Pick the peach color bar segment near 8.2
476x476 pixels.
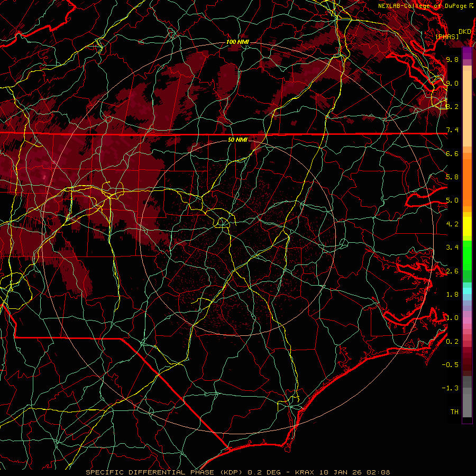(467, 108)
